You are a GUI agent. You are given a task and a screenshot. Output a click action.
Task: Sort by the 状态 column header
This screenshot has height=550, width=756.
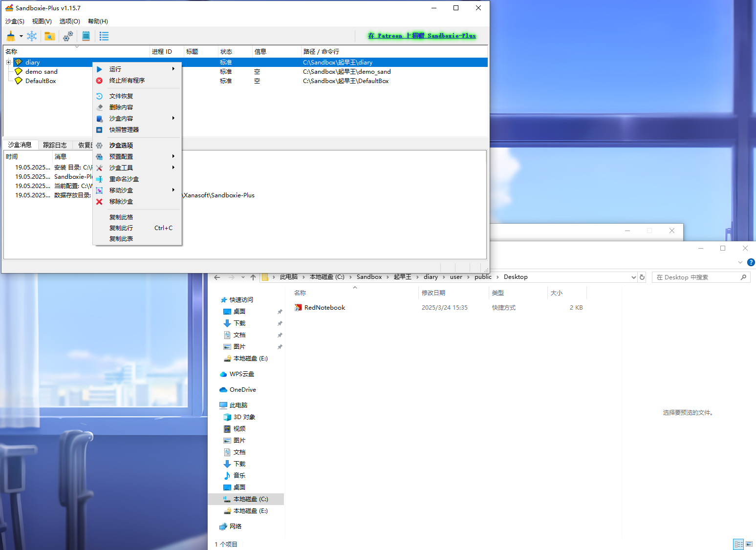tap(235, 52)
